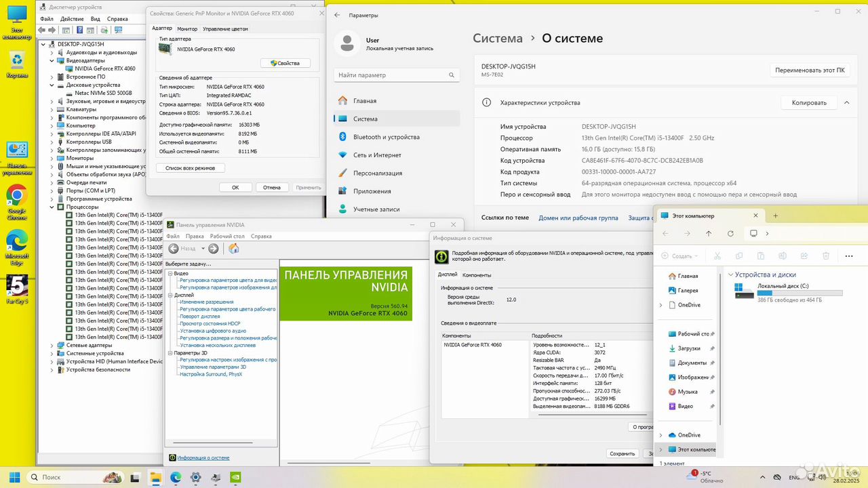
Task: Launch Far Cry 5 desktop shortcut
Action: click(17, 289)
